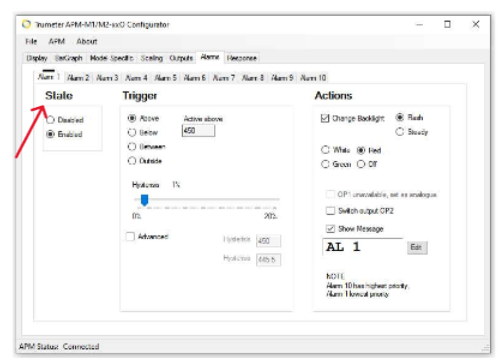Open the Alarm 6 sub-tab

(x=194, y=78)
